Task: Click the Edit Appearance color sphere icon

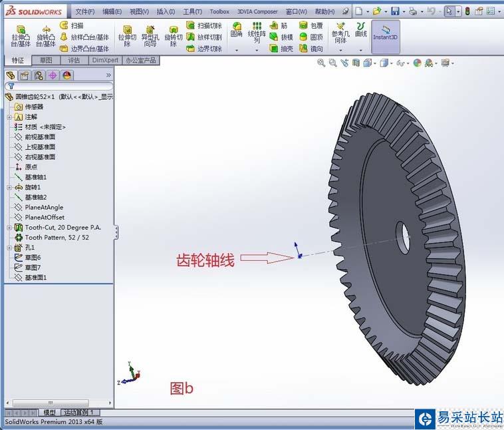Action: (x=417, y=63)
